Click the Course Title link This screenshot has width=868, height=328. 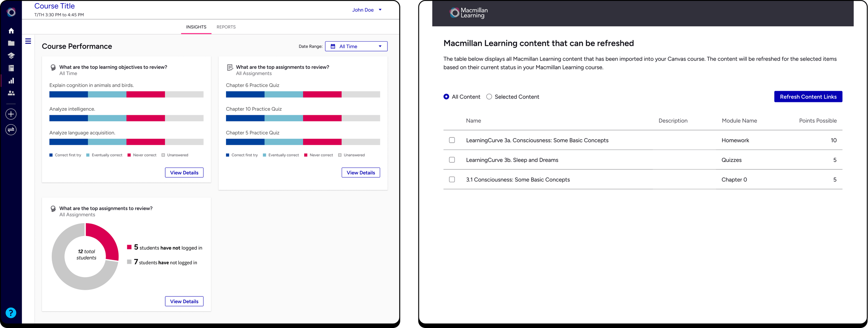coord(55,6)
